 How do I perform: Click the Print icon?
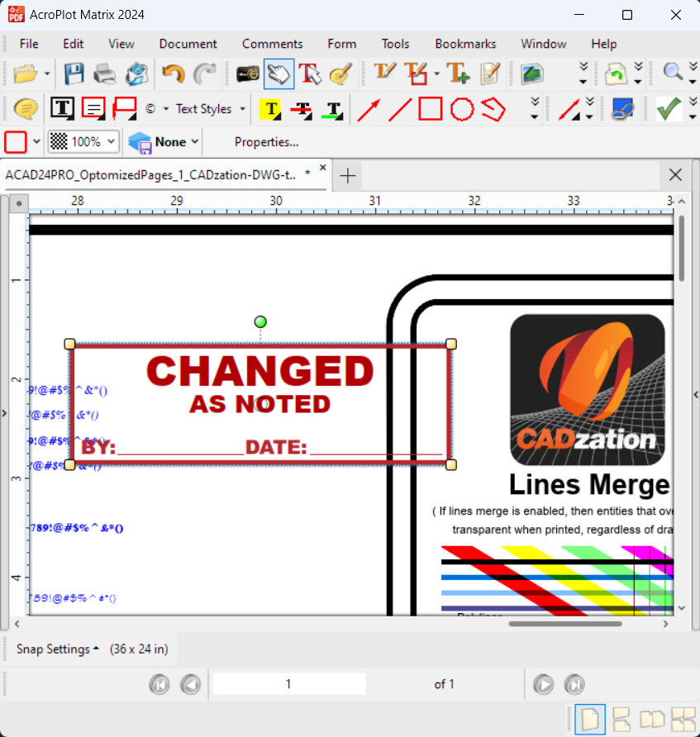point(105,74)
